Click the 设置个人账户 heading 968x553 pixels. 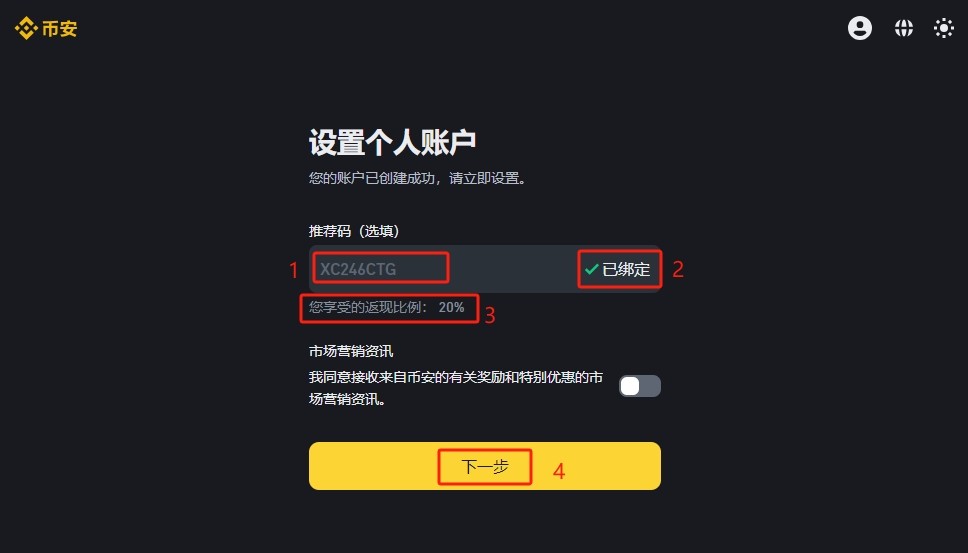pos(392,142)
